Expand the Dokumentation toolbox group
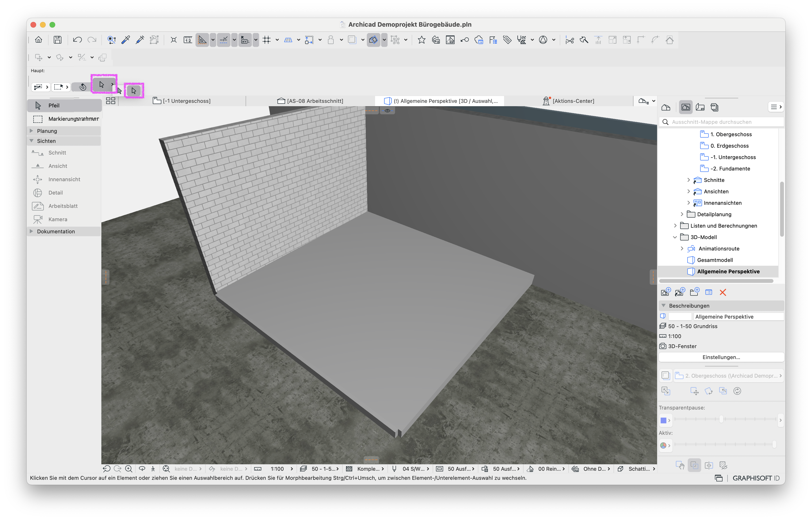This screenshot has width=812, height=520. [x=31, y=231]
